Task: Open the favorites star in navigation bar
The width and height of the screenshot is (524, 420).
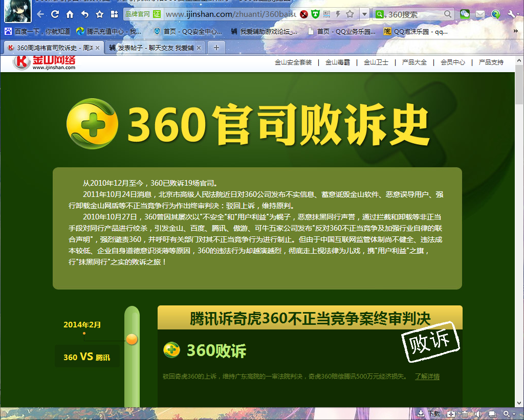Action: [100, 14]
